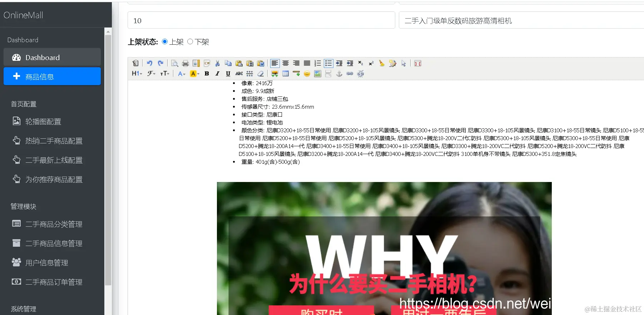Copy the selected content
644x315 pixels.
click(228, 63)
